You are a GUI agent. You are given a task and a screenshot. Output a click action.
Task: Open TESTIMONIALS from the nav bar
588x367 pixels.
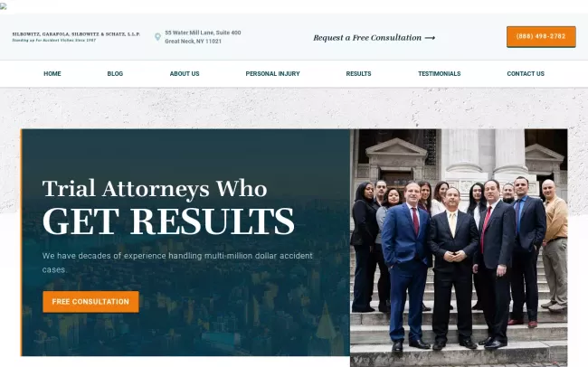click(x=439, y=74)
